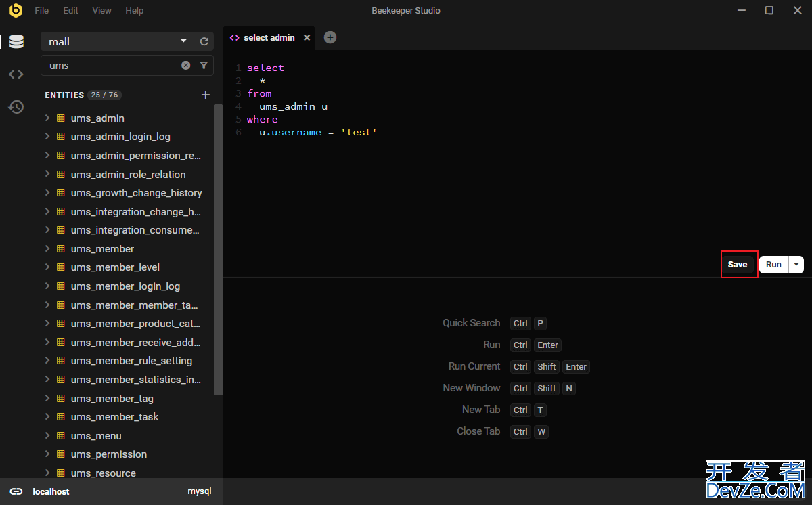Screen dimensions: 812x505
Task: Click the localhost connection name
Action: pyautogui.click(x=51, y=492)
